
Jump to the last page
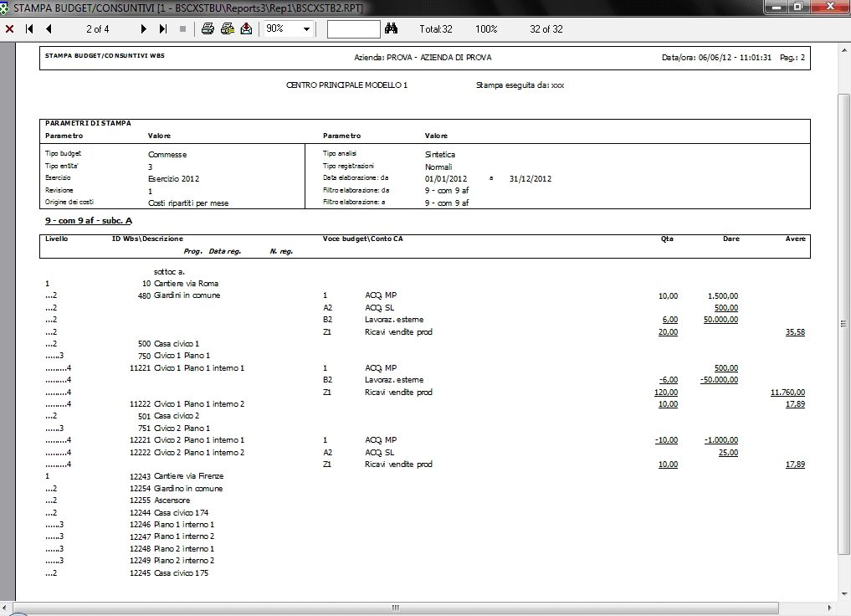tap(163, 29)
